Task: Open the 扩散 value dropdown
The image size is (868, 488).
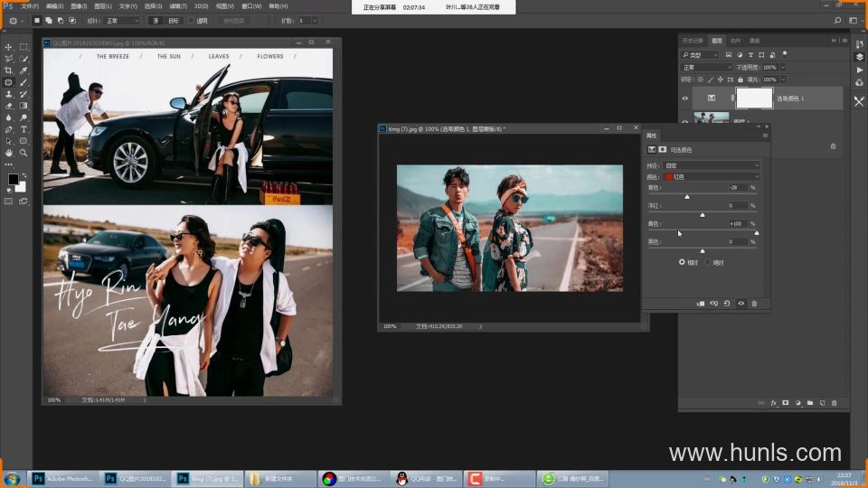Action: [315, 21]
